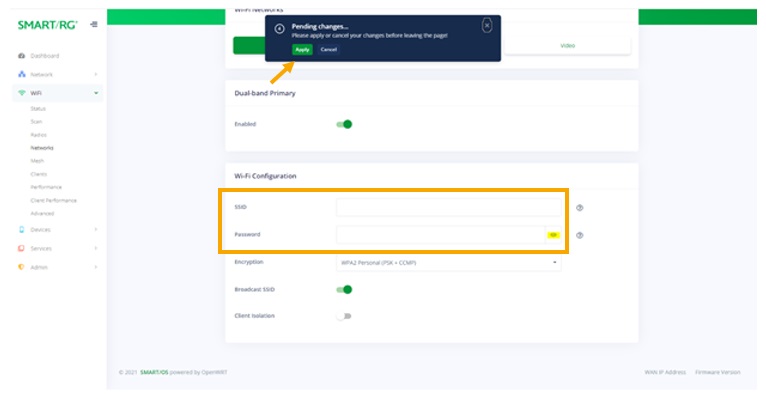
Task: Click the SMART/OS footer link
Action: tap(154, 372)
